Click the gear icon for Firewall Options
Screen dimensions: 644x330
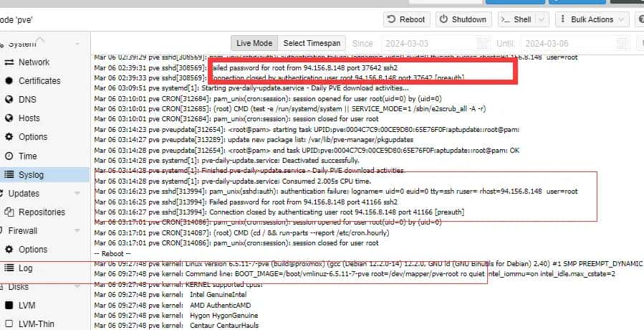[x=9, y=250]
